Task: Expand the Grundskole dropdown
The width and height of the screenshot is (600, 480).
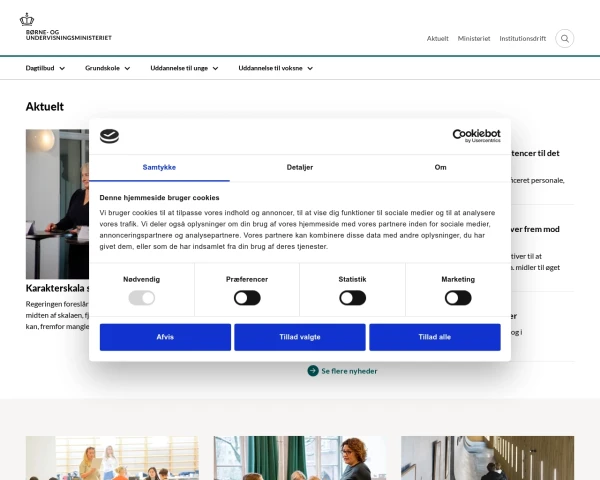Action: pos(108,68)
